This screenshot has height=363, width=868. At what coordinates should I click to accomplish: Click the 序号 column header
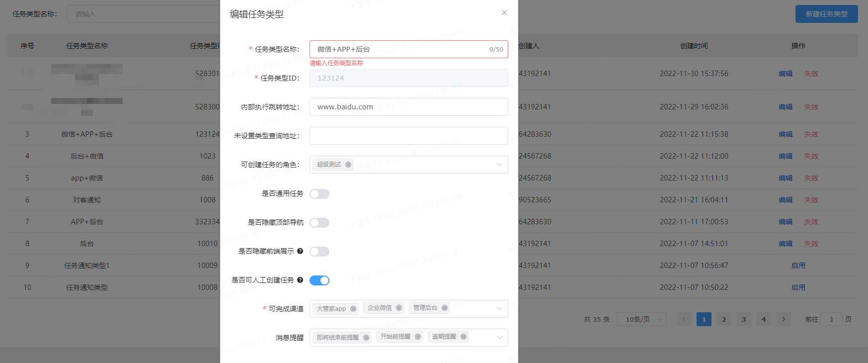(x=27, y=46)
